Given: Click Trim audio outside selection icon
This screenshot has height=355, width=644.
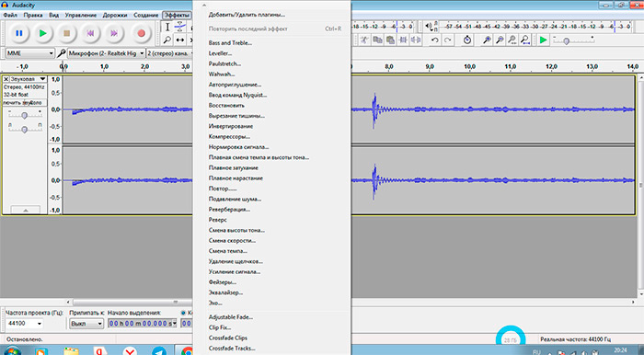Looking at the screenshot, I should (403, 40).
